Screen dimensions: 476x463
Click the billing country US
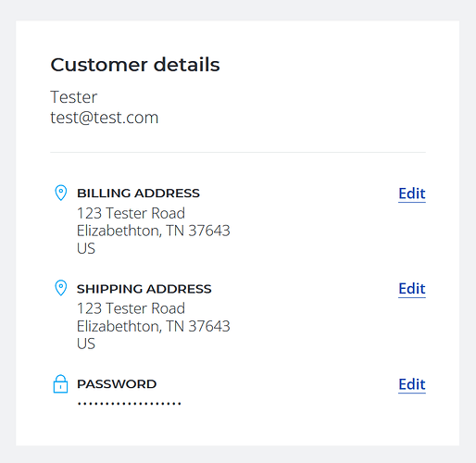86,248
